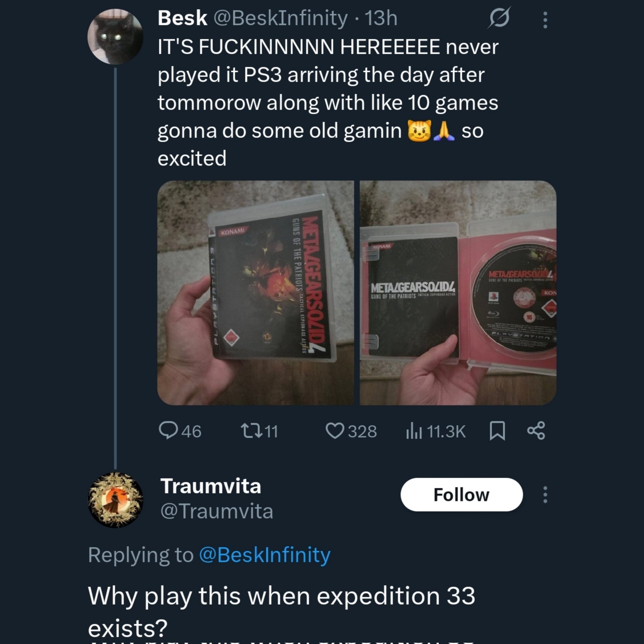This screenshot has height=644, width=644.
Task: Open Besk's black cat profile picture
Action: [x=115, y=37]
